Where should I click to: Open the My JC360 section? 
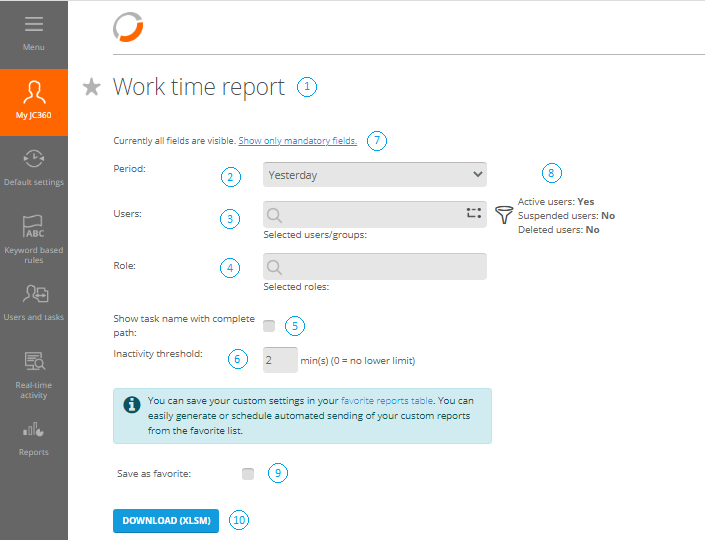(x=34, y=102)
